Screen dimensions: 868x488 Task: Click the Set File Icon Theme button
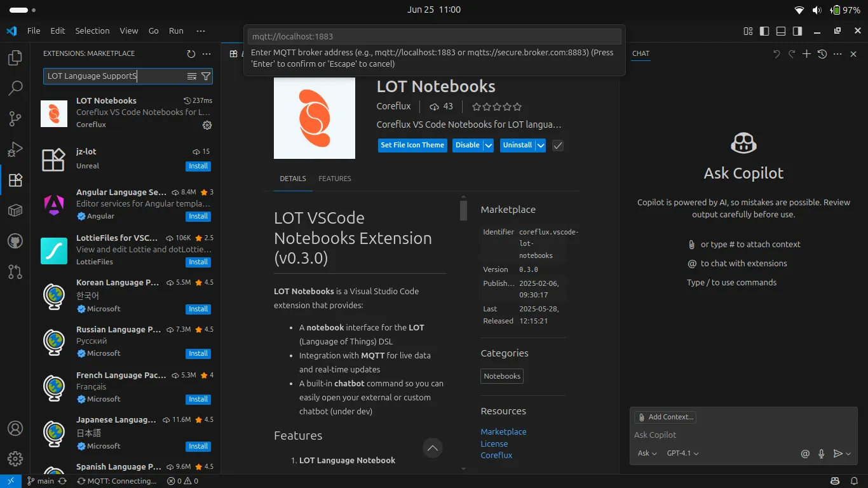412,145
